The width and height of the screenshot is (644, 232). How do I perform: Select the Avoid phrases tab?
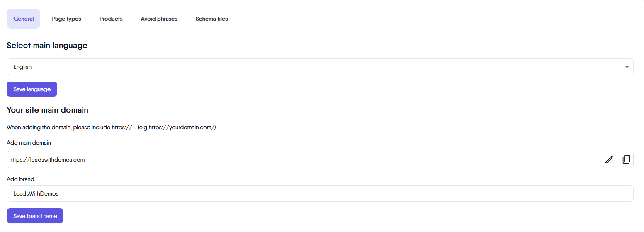tap(159, 19)
